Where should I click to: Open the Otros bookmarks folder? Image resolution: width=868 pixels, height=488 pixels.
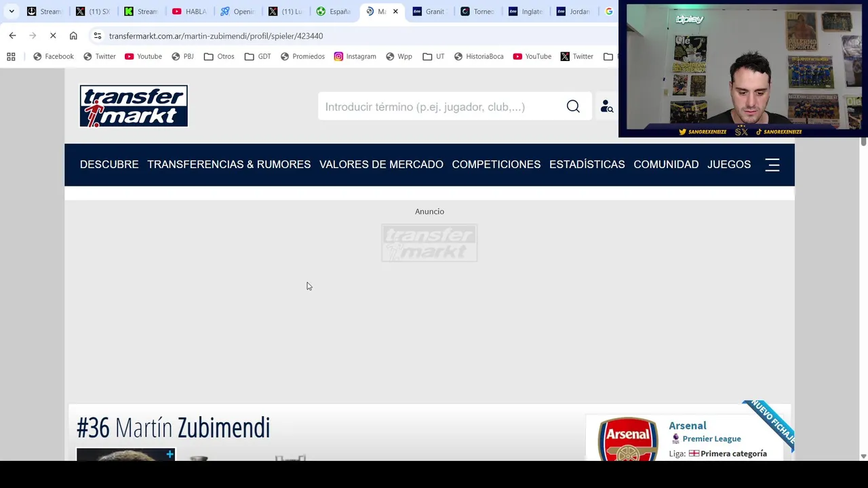[219, 56]
